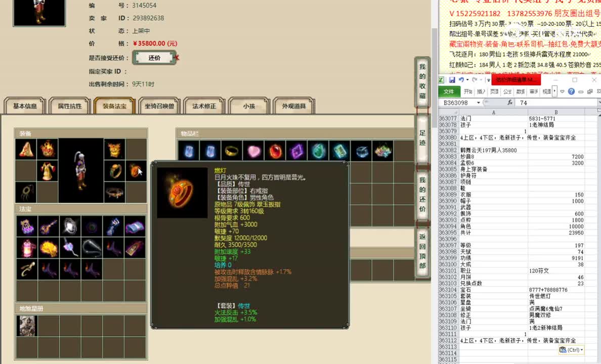Click the 还价 counteroffer button

[154, 58]
